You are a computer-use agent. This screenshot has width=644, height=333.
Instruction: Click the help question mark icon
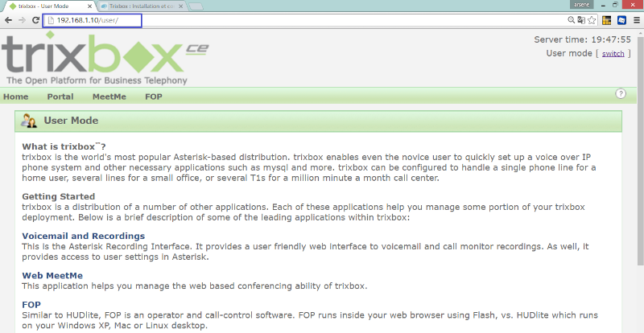(621, 93)
